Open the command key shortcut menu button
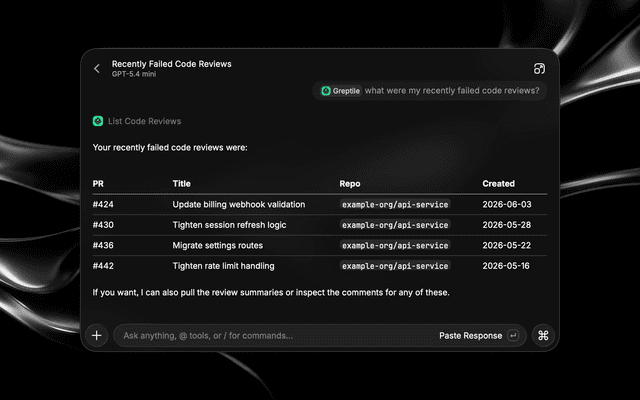This screenshot has width=640, height=400. click(x=543, y=336)
